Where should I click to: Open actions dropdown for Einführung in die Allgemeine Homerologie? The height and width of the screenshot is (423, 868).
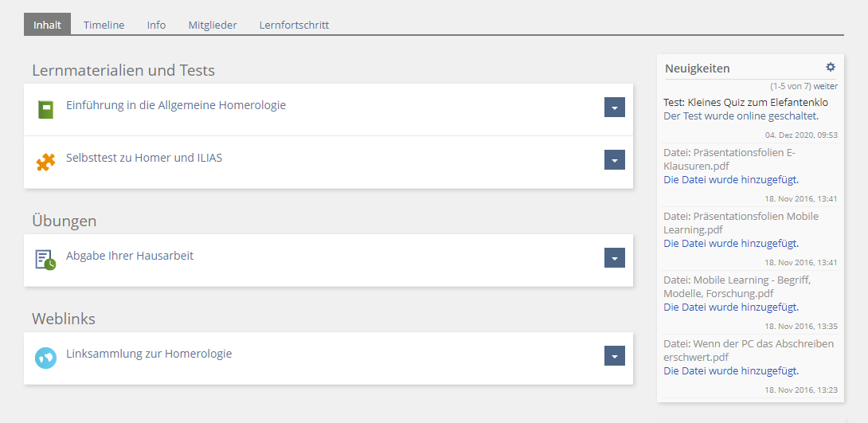[x=614, y=108]
